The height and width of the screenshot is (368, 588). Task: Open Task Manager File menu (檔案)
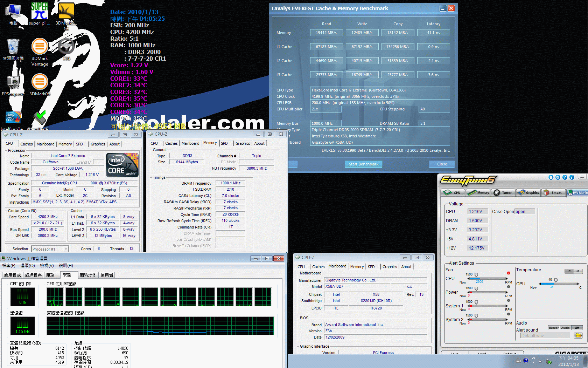(x=9, y=266)
